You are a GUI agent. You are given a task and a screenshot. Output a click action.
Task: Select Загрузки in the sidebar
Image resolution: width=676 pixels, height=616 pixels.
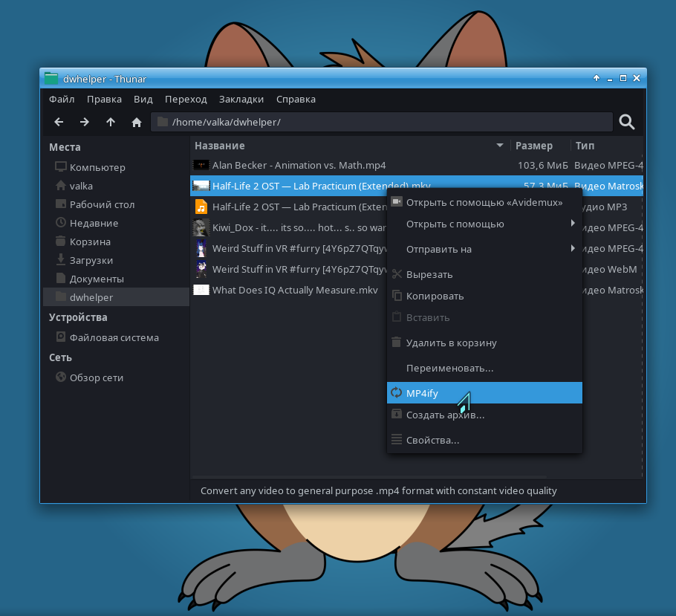pyautogui.click(x=116, y=260)
